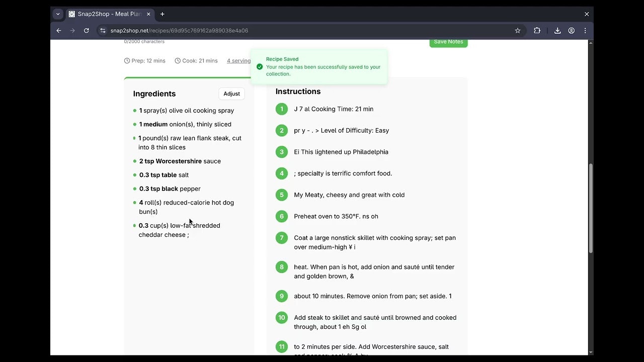Select step number 1 circle
Image resolution: width=644 pixels, height=362 pixels.
coord(282,109)
